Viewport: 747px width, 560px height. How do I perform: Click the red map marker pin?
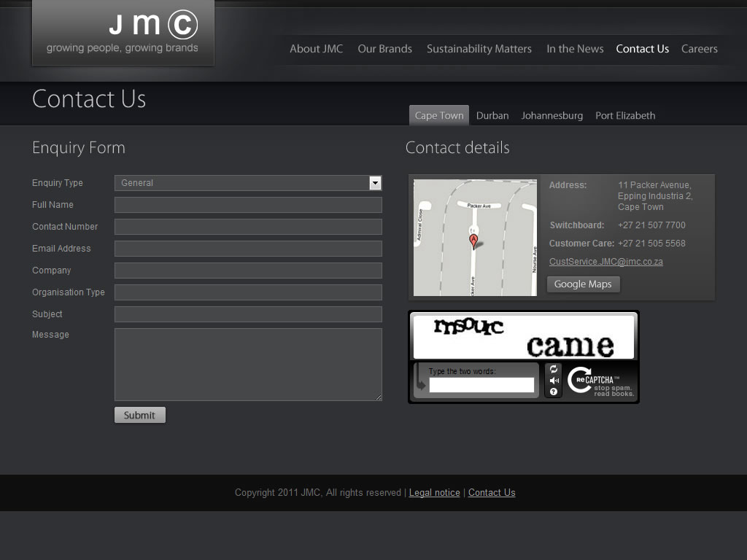coord(473,241)
